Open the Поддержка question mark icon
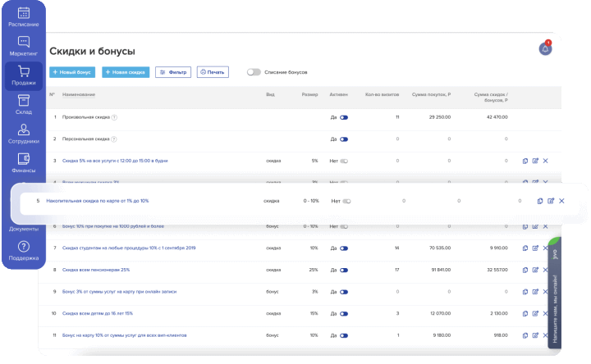This screenshot has width=591, height=364. click(x=23, y=247)
